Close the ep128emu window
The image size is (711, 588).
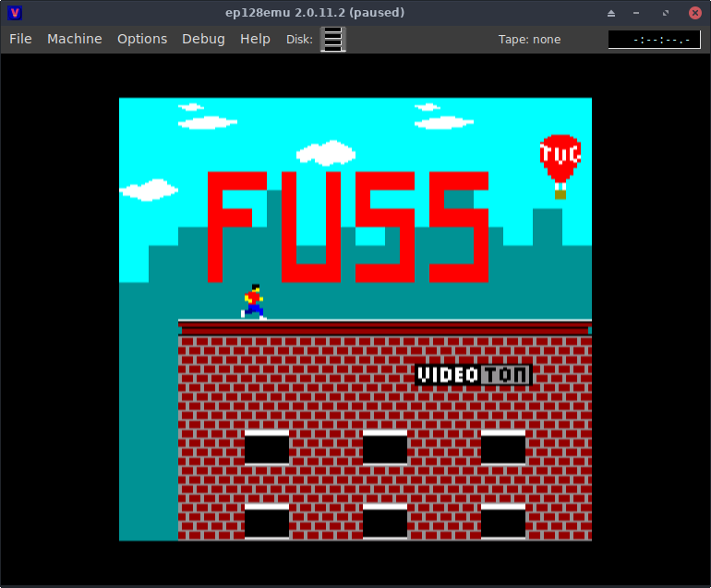point(694,13)
